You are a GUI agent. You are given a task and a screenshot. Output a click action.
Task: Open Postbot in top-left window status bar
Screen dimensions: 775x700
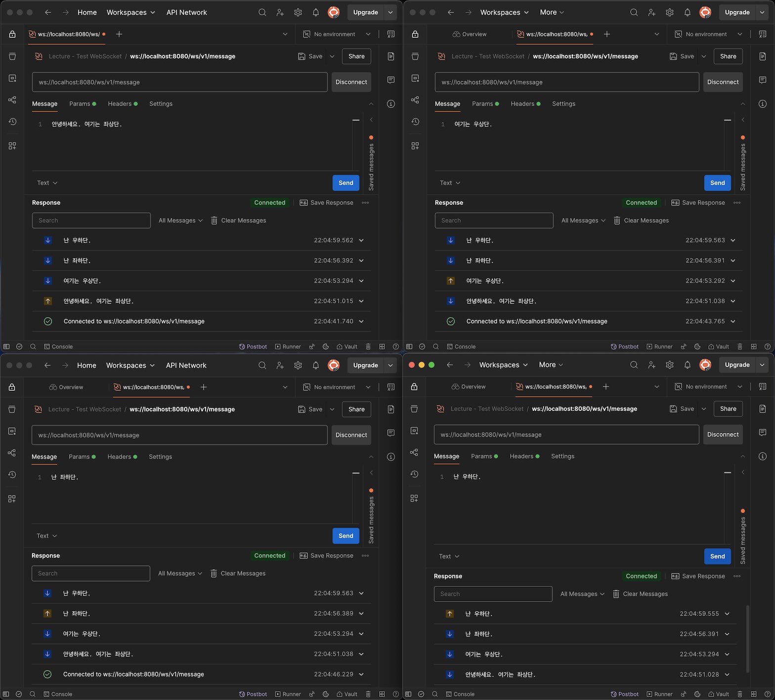click(253, 347)
